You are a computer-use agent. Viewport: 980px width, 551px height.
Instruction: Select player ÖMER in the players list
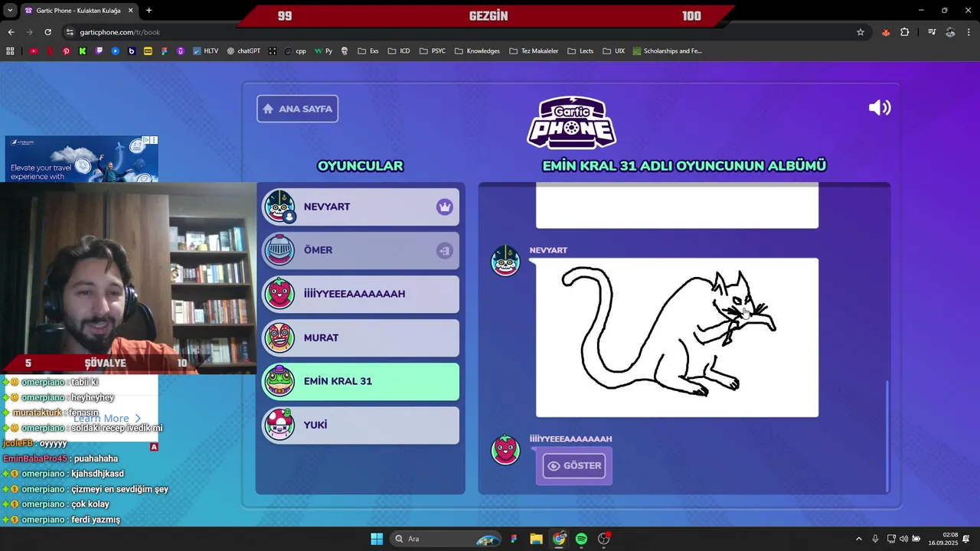pos(361,250)
